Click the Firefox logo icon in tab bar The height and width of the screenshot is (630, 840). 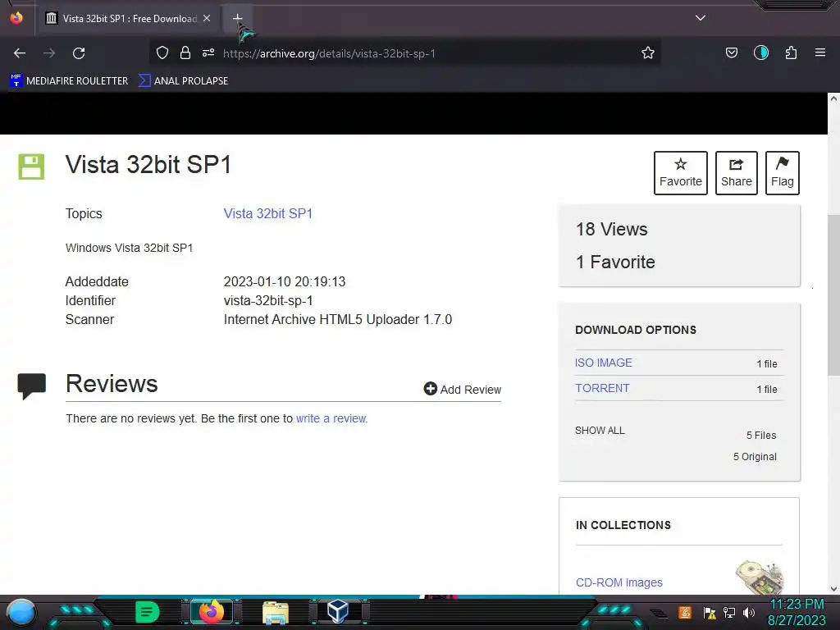(16, 18)
